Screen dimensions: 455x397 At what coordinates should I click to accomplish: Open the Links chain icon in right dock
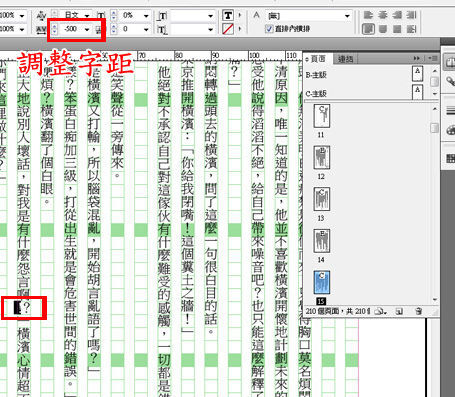tap(451, 80)
